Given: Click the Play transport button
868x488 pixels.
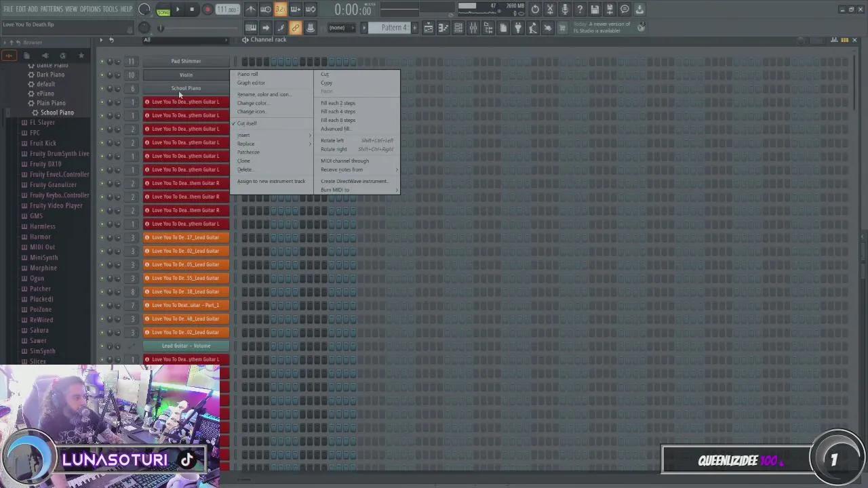Looking at the screenshot, I should pyautogui.click(x=178, y=9).
